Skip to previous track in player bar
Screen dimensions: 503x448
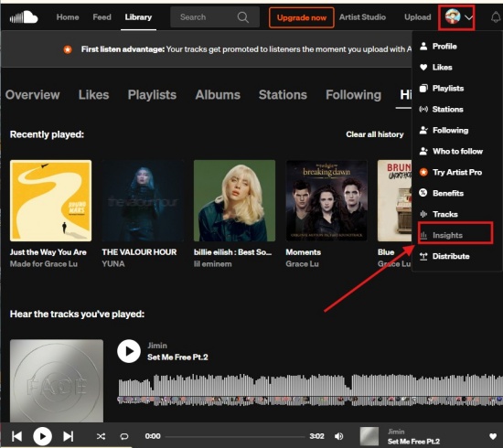click(16, 436)
